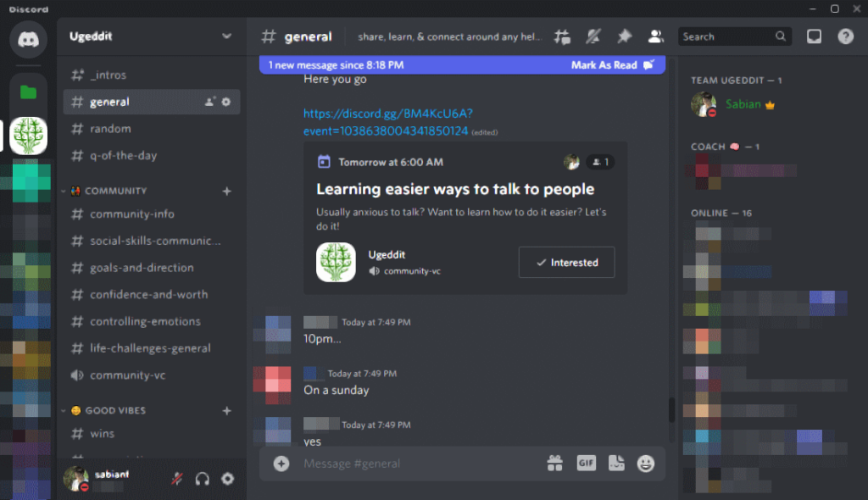Screen dimensions: 868x500
Task: Open the wins channel
Action: pos(151,434)
